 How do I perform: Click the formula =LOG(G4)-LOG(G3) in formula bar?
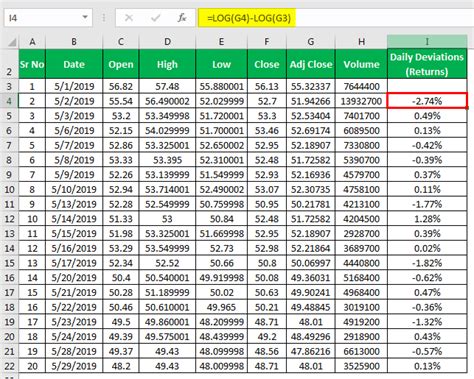pyautogui.click(x=249, y=18)
